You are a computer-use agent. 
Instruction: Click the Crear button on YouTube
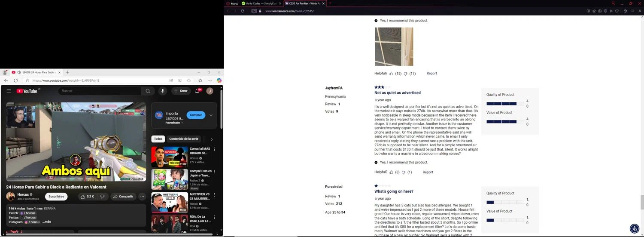181,91
